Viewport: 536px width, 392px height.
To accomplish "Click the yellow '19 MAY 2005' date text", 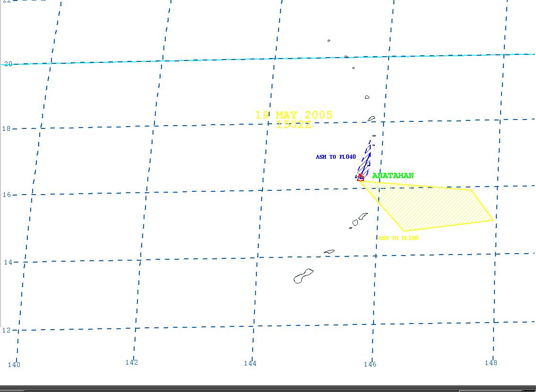I will (294, 115).
